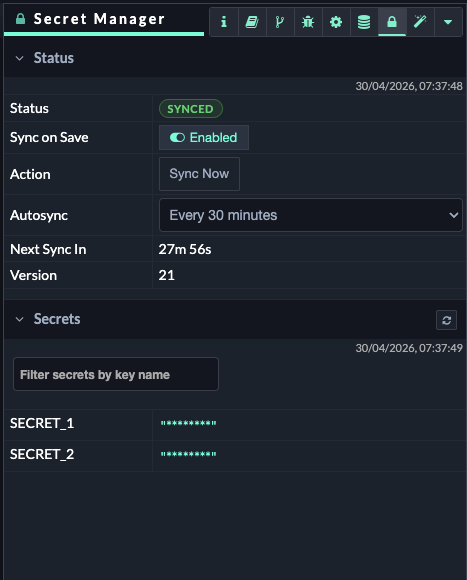Open the book documentation icon

pyautogui.click(x=252, y=22)
